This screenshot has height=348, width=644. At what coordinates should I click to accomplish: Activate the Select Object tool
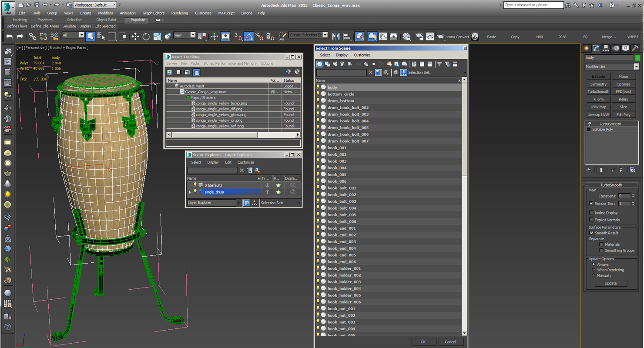[x=91, y=37]
